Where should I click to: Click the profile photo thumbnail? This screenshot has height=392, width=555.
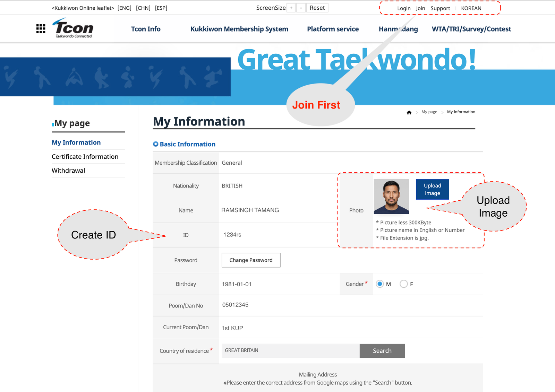pos(391,197)
